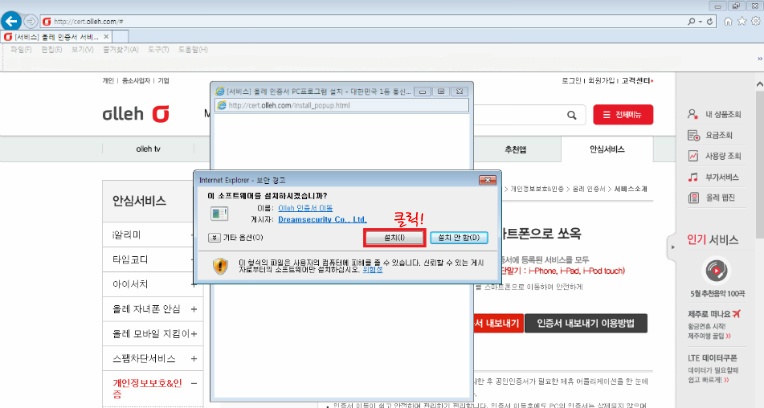Click 회원가입 link at top
Screen dimensions: 764x408
(x=601, y=81)
